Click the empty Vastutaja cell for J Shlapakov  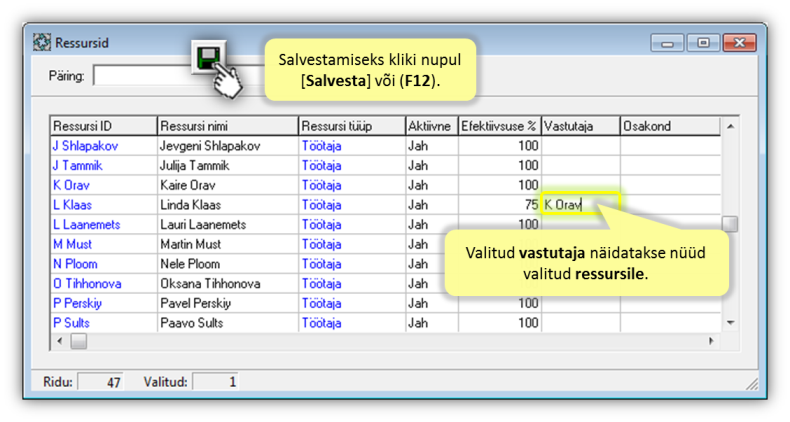581,146
